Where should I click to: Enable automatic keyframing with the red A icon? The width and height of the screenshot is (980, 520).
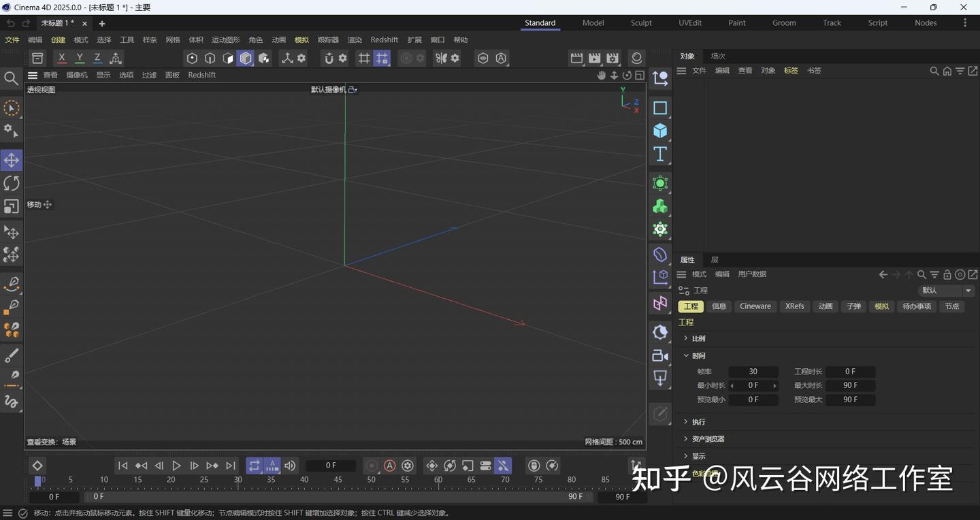click(x=390, y=466)
